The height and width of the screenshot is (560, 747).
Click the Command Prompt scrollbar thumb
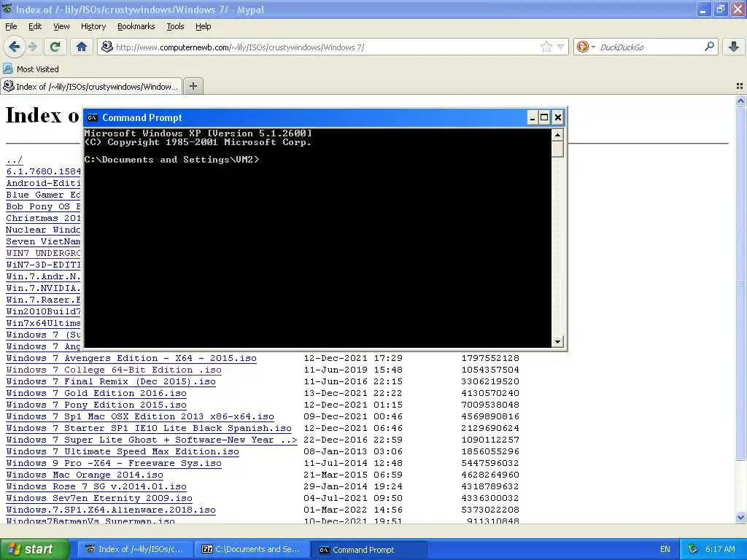[557, 149]
